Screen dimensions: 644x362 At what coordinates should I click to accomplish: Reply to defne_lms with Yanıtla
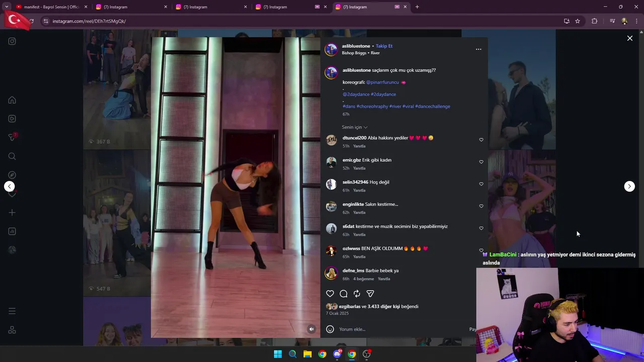click(x=384, y=279)
